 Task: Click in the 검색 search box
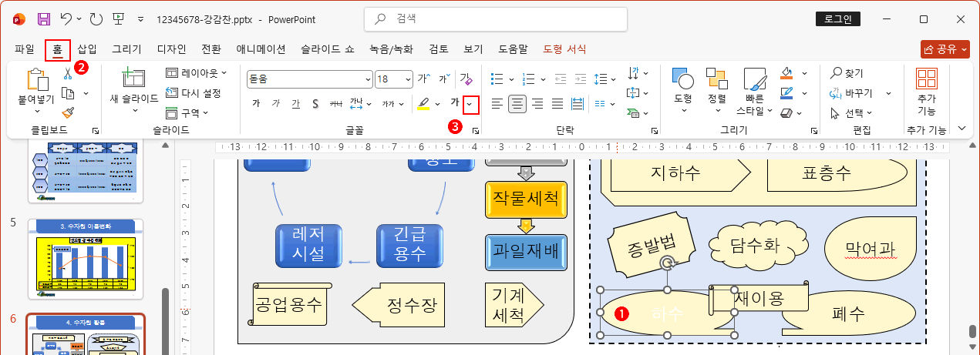[x=495, y=19]
